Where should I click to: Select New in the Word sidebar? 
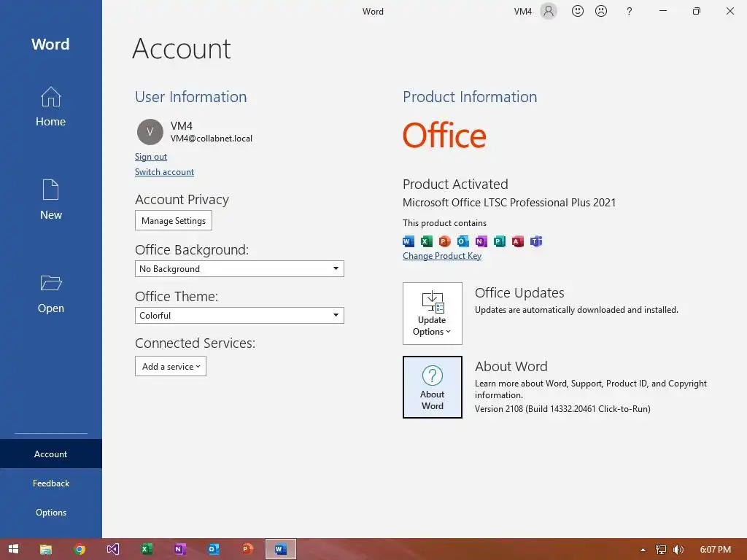(50, 200)
